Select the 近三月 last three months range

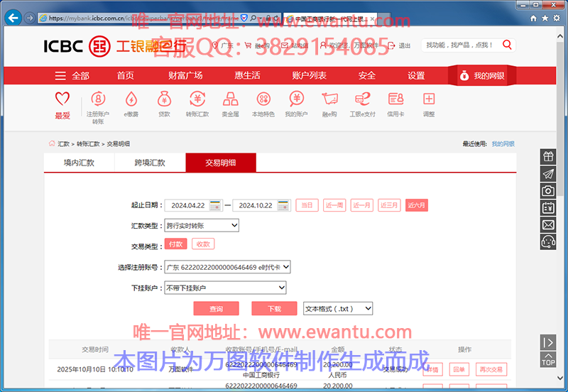[389, 205]
